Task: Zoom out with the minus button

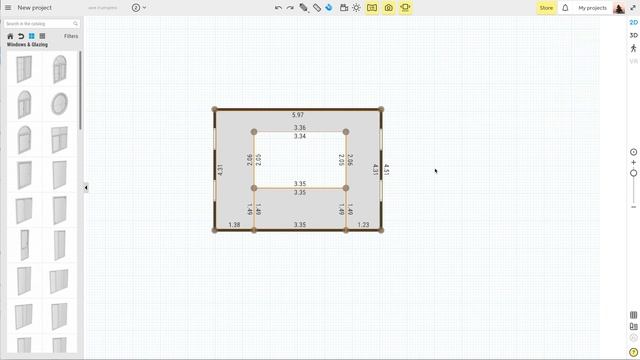Action: point(633,207)
